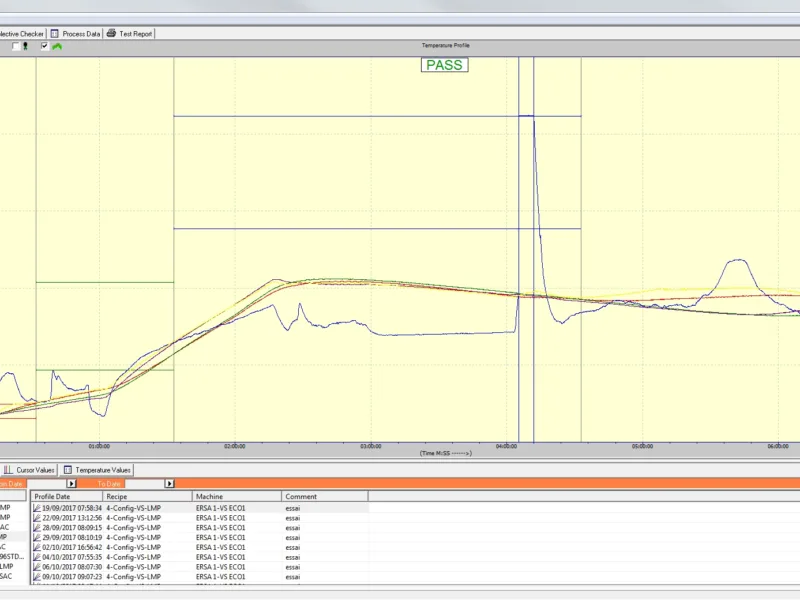Switch to the Test Report tab
This screenshot has width=800, height=600.
(136, 33)
